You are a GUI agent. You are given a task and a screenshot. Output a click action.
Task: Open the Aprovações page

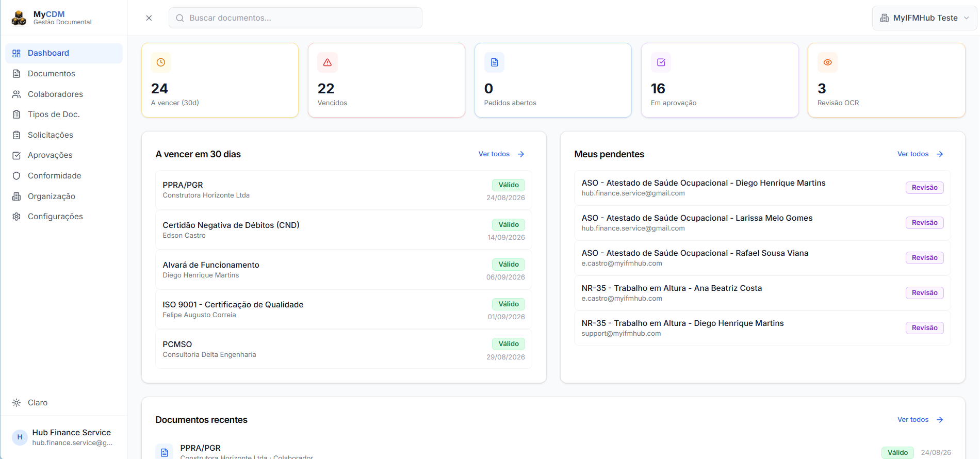click(64, 155)
